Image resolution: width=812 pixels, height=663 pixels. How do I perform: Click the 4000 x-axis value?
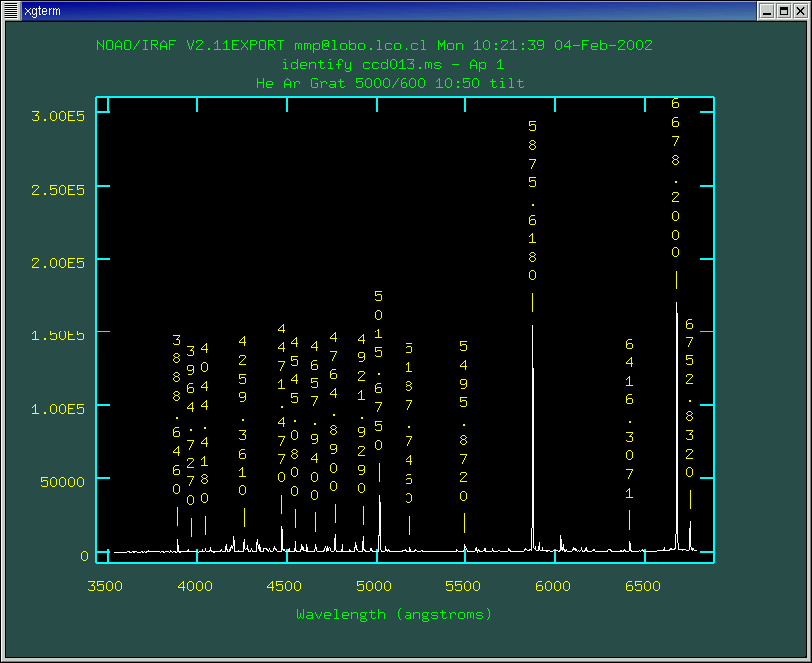[195, 586]
